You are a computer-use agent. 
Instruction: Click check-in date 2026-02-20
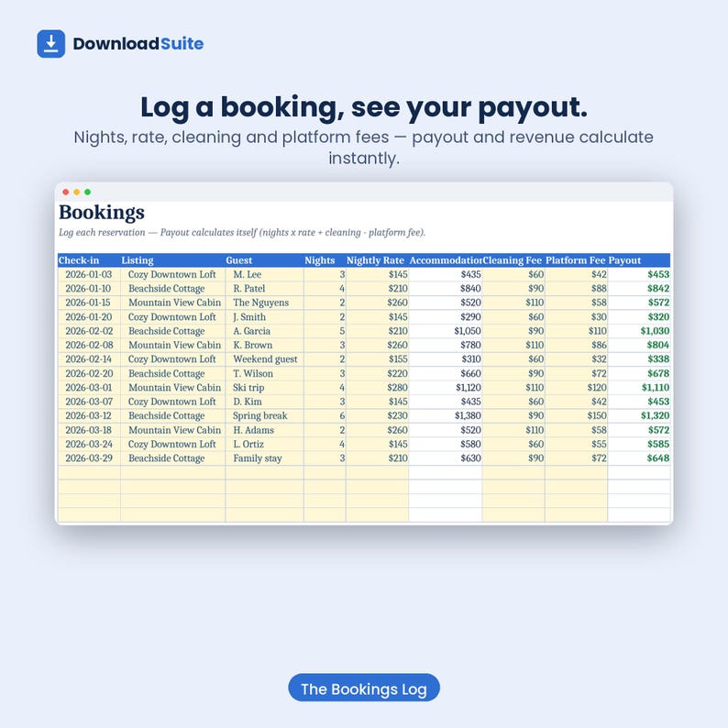[89, 373]
